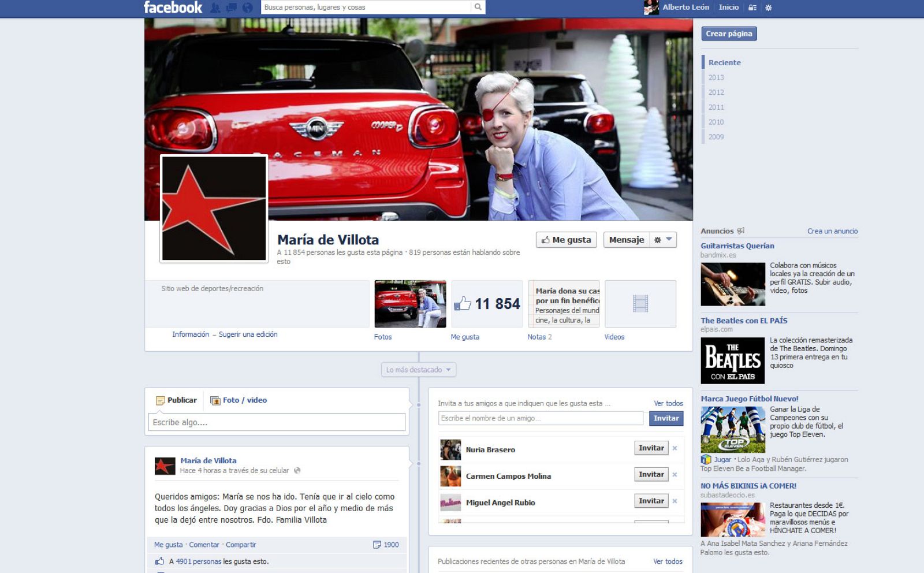
Task: Click the comments count icon showing 1900
Action: click(x=377, y=545)
